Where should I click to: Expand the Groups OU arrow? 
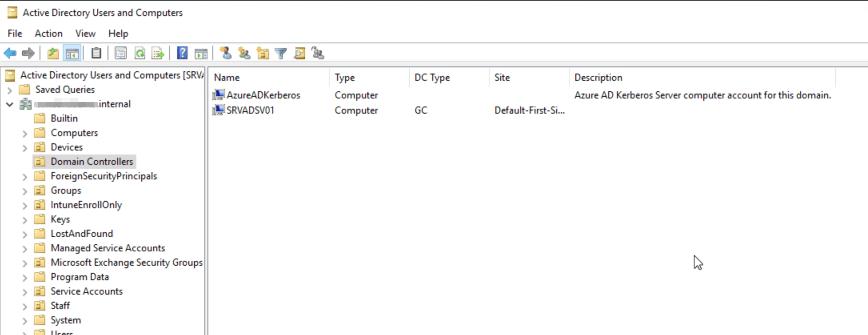(x=25, y=191)
